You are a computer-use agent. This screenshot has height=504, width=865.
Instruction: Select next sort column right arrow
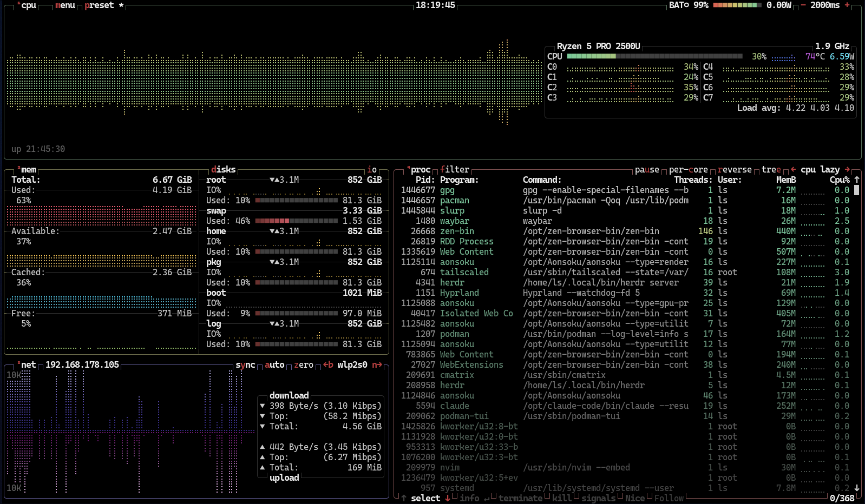tap(847, 169)
